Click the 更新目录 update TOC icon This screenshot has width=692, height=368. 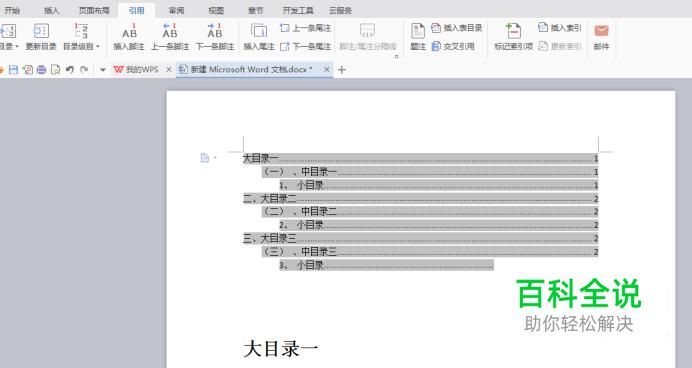coord(41,31)
